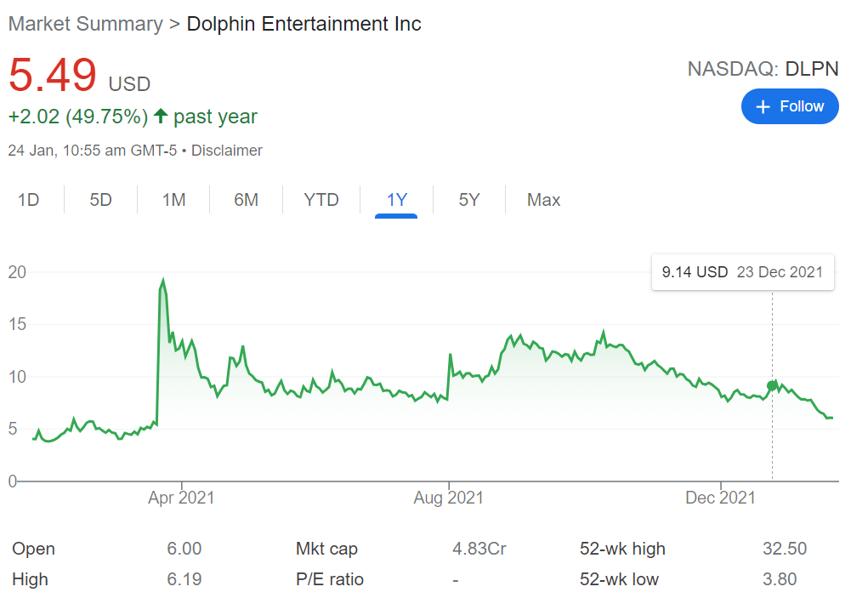Image resolution: width=868 pixels, height=598 pixels.
Task: Click the Aug 2021 axis label
Action: click(x=448, y=498)
